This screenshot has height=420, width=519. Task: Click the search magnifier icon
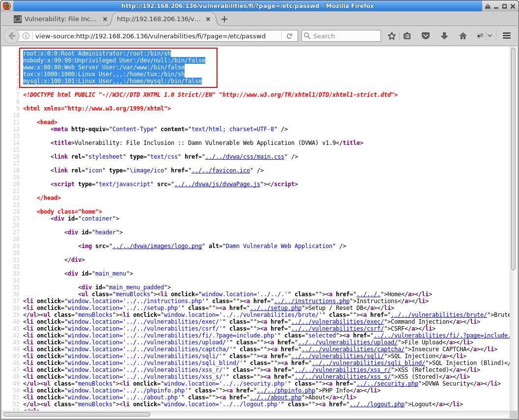coord(307,36)
